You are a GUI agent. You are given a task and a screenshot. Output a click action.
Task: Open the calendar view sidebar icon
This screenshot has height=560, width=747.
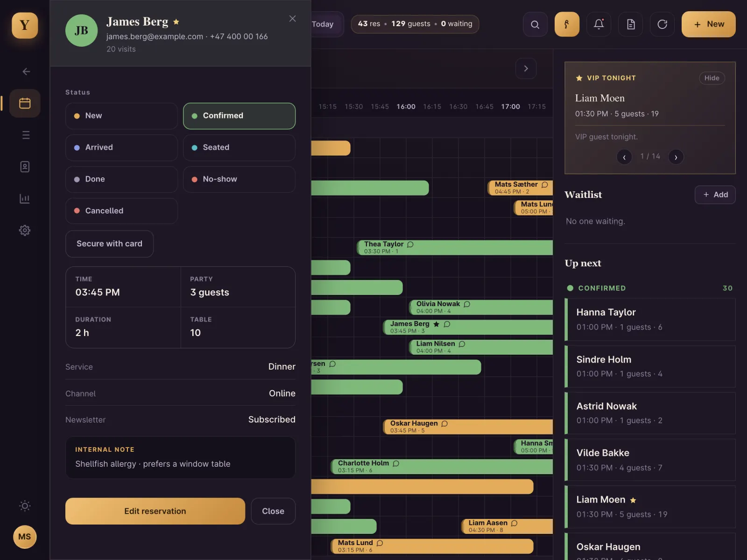tap(25, 103)
